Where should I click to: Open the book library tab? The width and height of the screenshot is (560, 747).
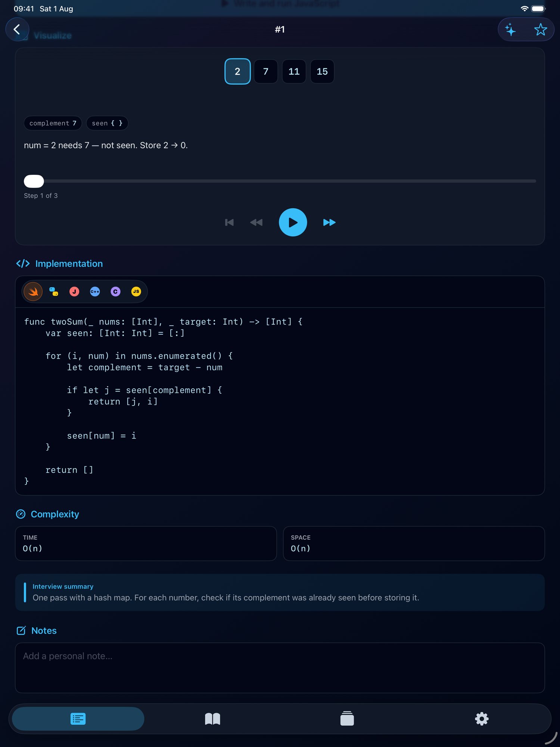[x=213, y=719]
